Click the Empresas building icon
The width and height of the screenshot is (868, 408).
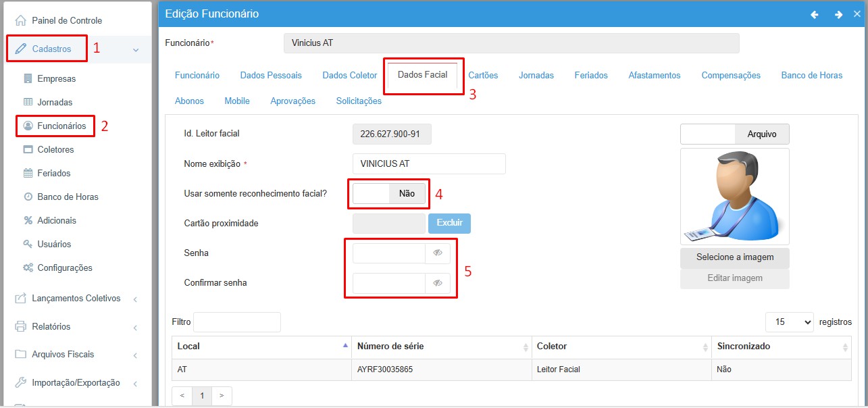click(x=28, y=78)
